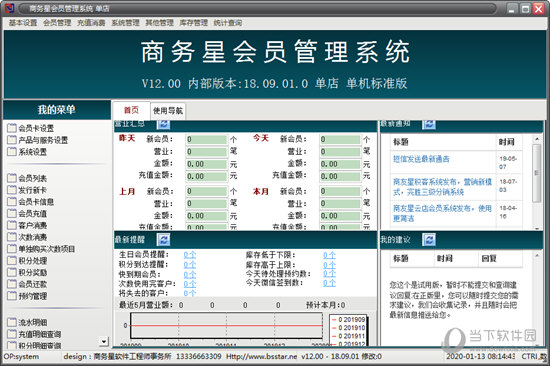Open the 短信发送最新通告 notice link
550x366 pixels.
421,159
